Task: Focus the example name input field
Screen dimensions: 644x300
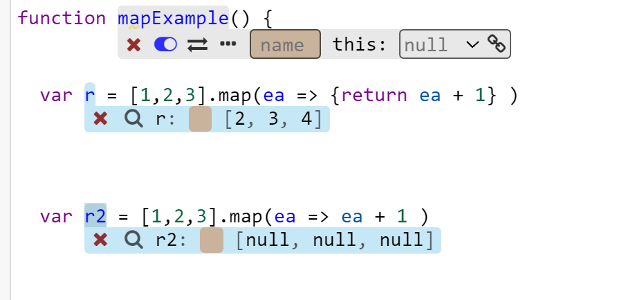Action: pyautogui.click(x=285, y=45)
